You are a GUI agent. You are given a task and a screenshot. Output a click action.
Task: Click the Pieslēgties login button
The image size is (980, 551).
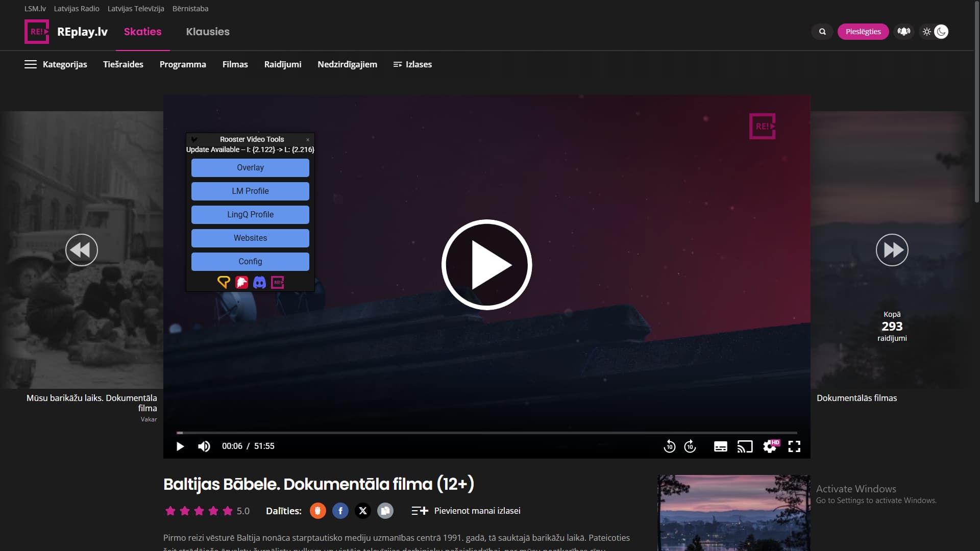[863, 32]
